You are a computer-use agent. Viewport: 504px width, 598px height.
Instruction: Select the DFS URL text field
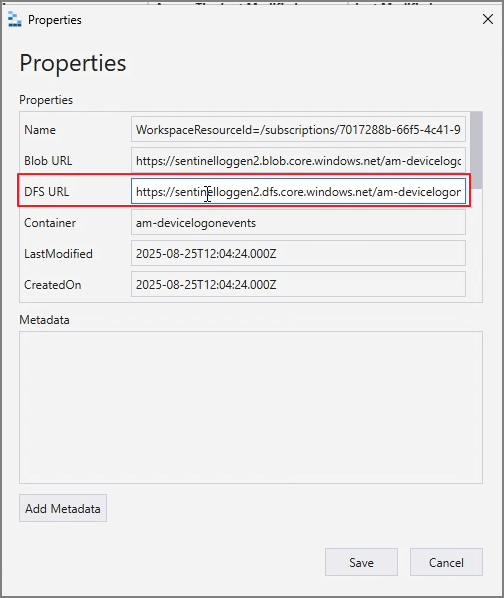298,191
